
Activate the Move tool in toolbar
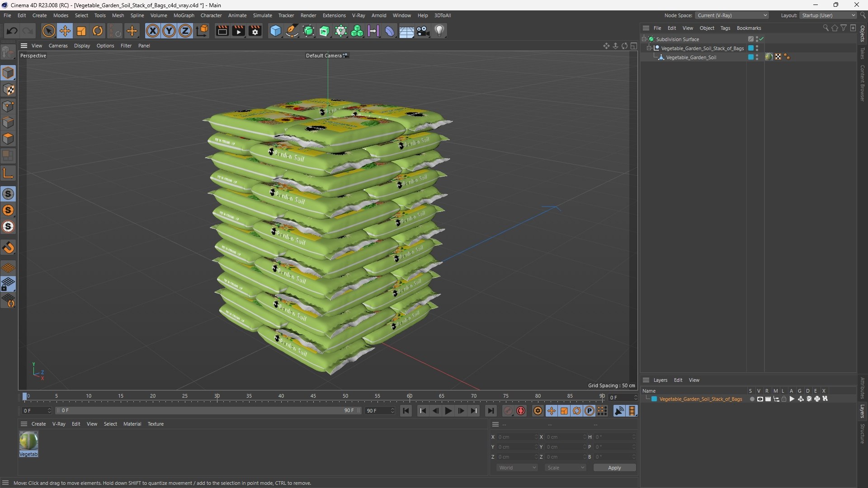tap(65, 31)
